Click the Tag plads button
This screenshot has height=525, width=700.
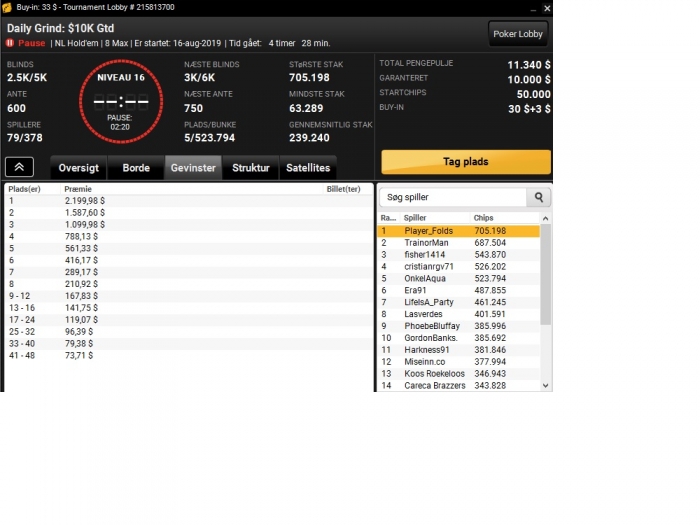pos(466,162)
